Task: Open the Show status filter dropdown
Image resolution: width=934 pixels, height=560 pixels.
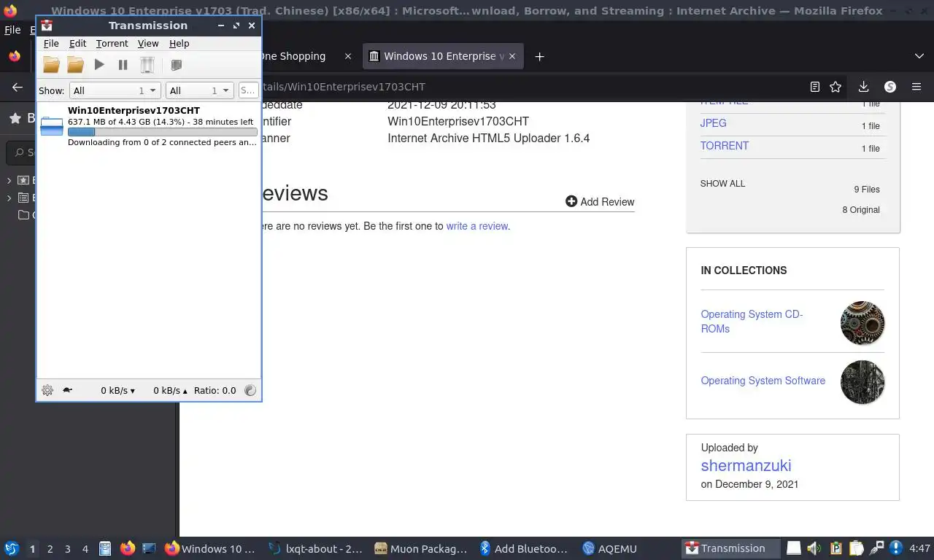Action: [115, 90]
